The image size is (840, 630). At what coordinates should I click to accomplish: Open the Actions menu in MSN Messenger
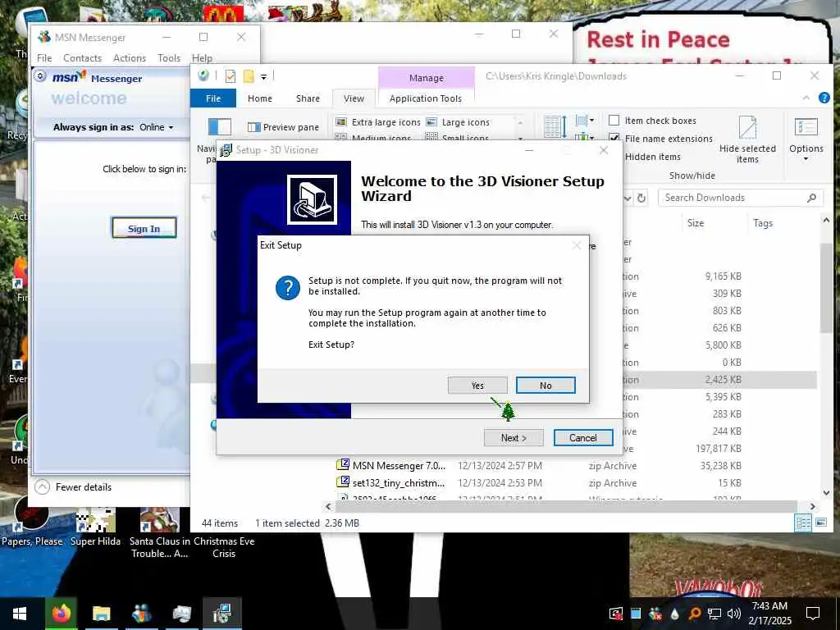(129, 58)
